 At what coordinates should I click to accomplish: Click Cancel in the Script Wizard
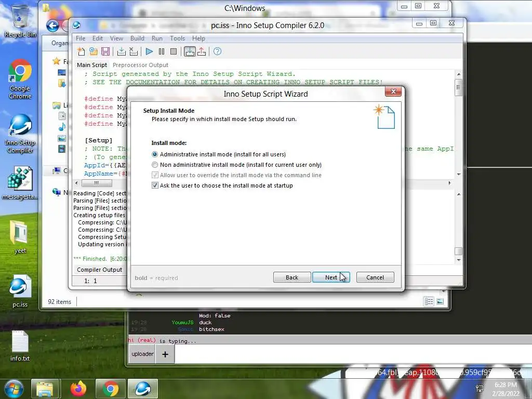point(375,277)
